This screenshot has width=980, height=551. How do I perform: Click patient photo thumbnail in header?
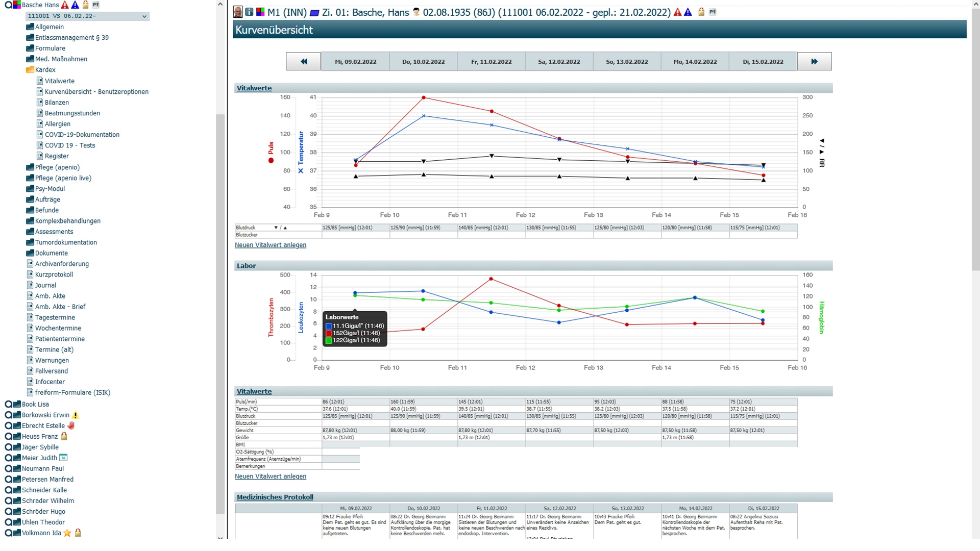tap(238, 12)
